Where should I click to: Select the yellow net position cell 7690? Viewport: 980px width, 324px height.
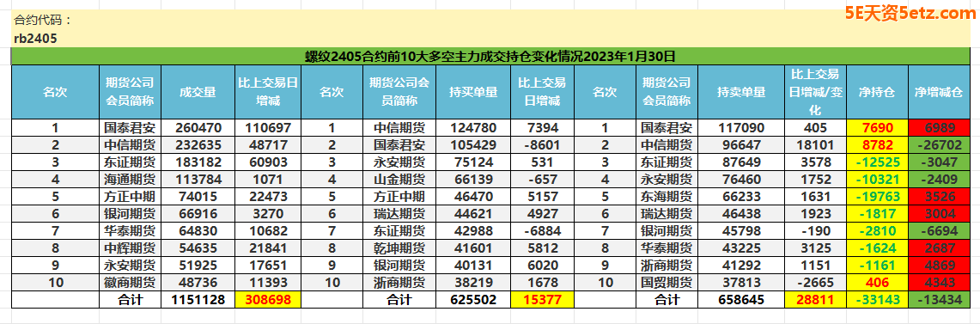[877, 128]
